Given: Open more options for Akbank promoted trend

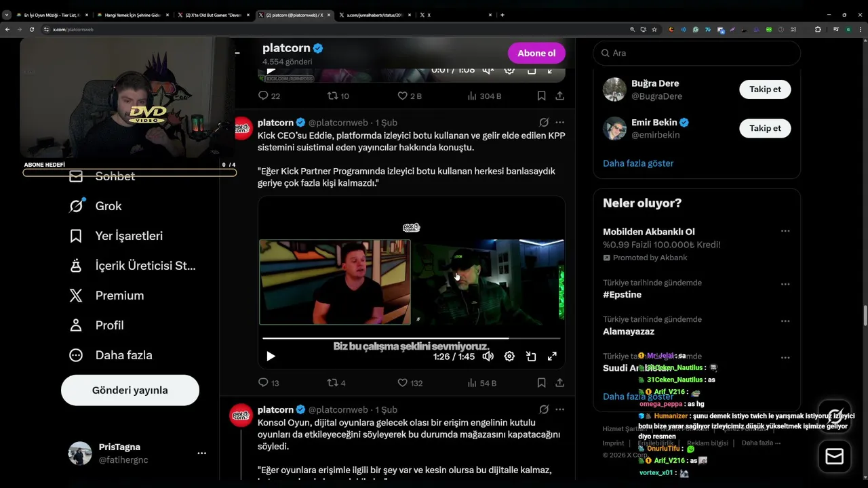Looking at the screenshot, I should 785,231.
